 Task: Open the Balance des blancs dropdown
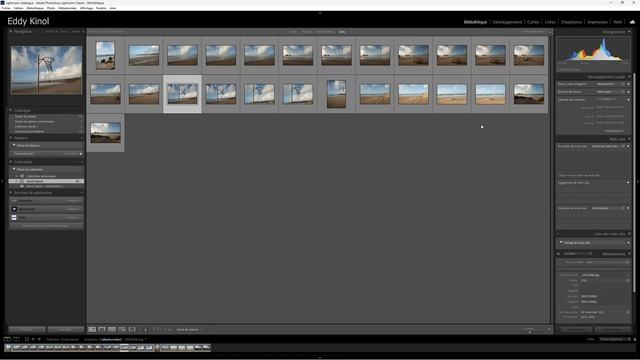tap(611, 92)
